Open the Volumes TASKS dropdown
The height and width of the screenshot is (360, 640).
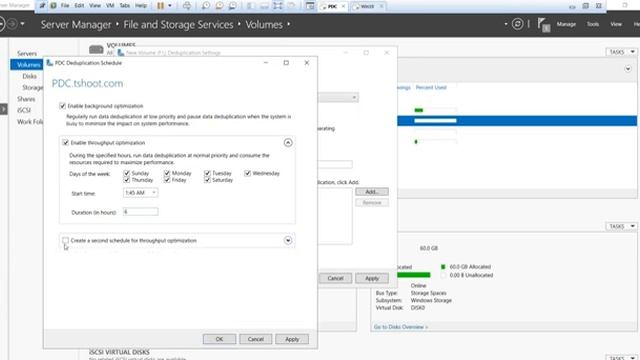pyautogui.click(x=621, y=52)
